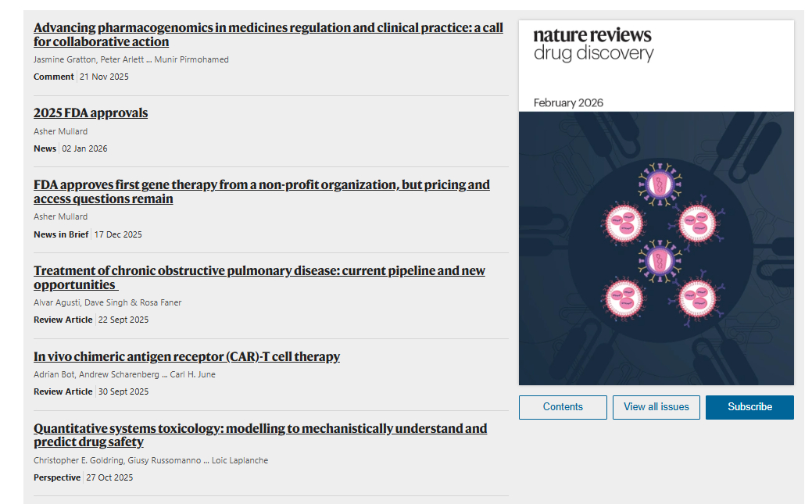Click the February 2026 issue label
Image resolution: width=812 pixels, height=504 pixels.
click(568, 103)
